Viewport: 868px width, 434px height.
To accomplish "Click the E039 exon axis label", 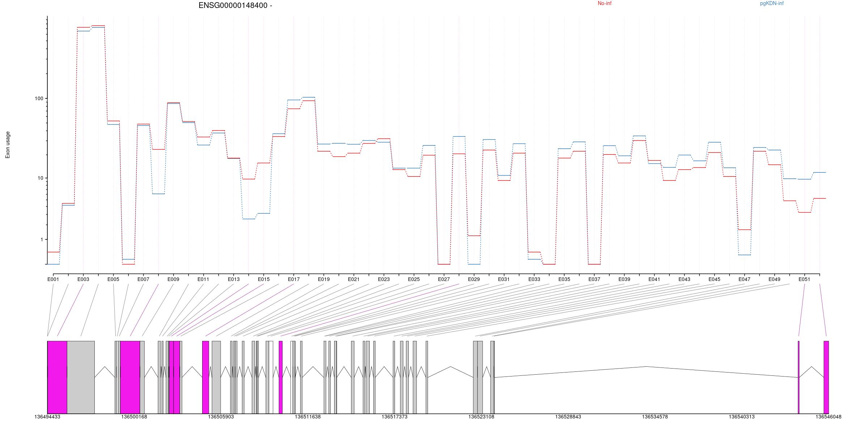I will click(624, 279).
